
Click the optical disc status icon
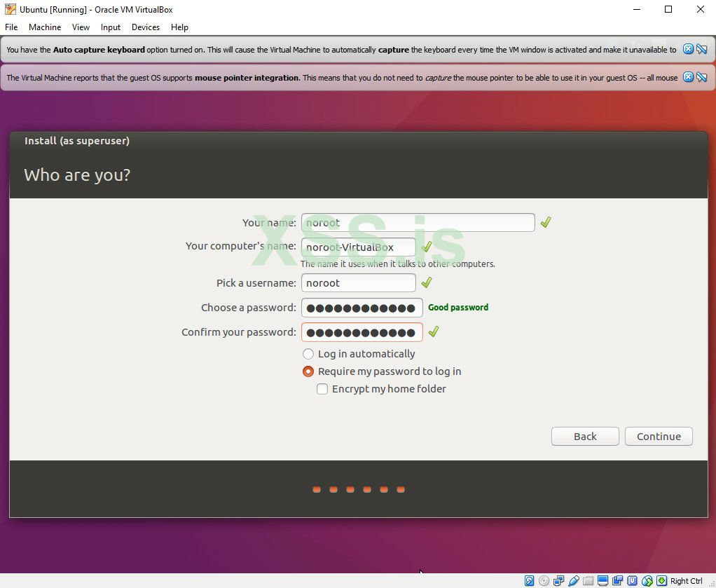(544, 581)
